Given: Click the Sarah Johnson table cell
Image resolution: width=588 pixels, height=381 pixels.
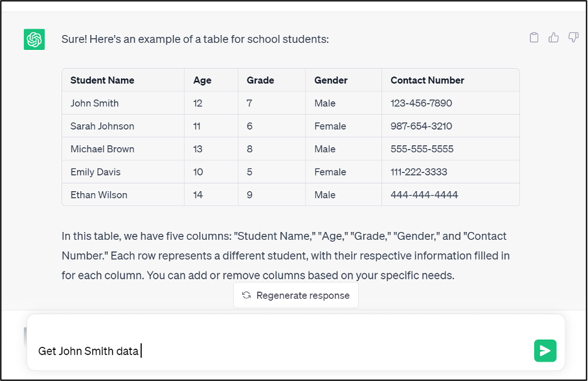Looking at the screenshot, I should point(102,126).
